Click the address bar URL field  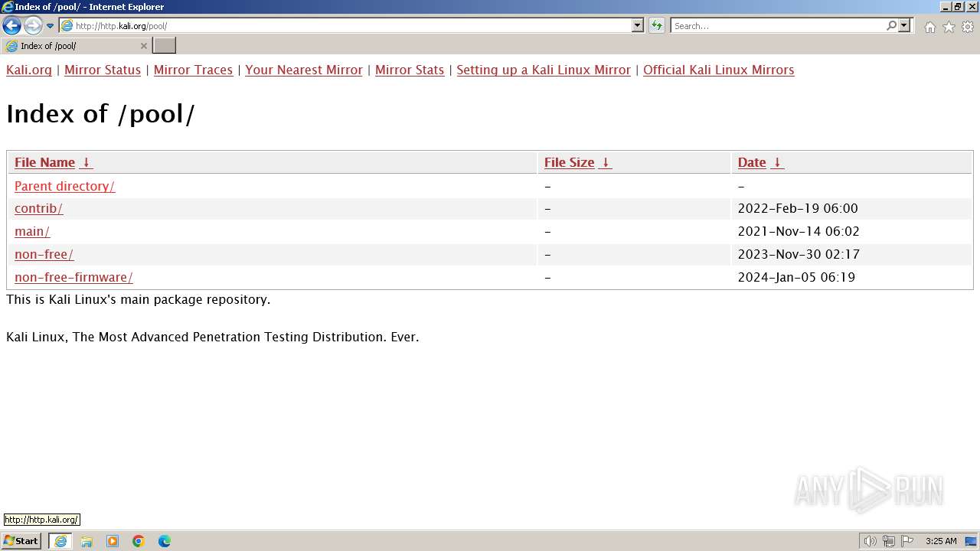click(x=345, y=26)
